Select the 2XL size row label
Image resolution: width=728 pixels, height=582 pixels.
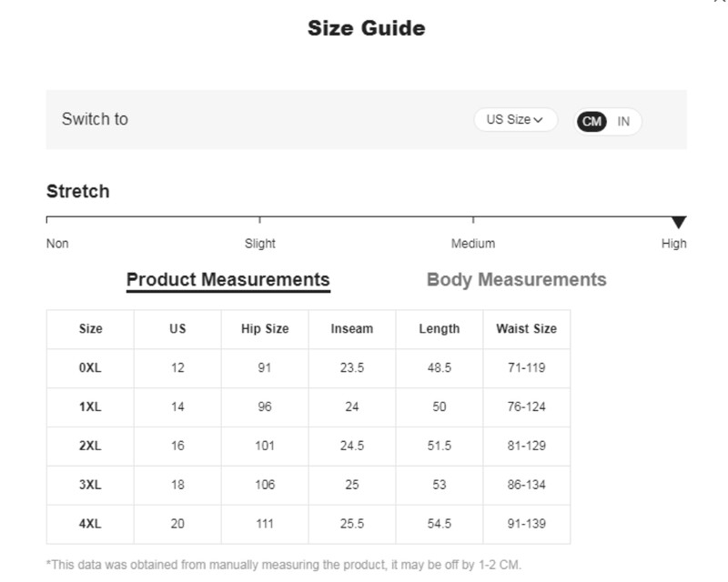pyautogui.click(x=90, y=447)
